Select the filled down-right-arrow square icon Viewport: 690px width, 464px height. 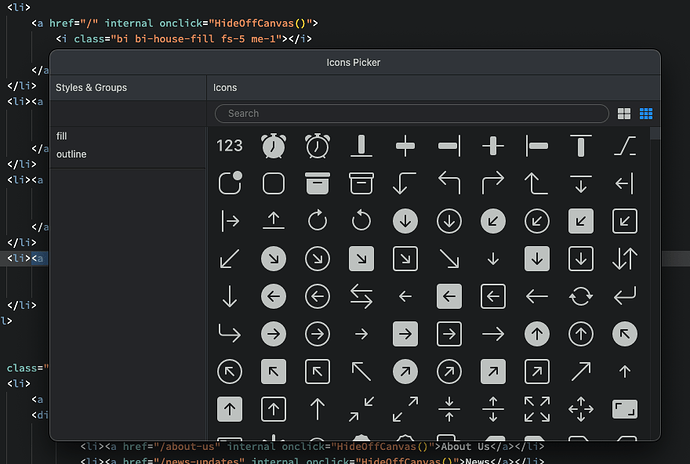361,258
